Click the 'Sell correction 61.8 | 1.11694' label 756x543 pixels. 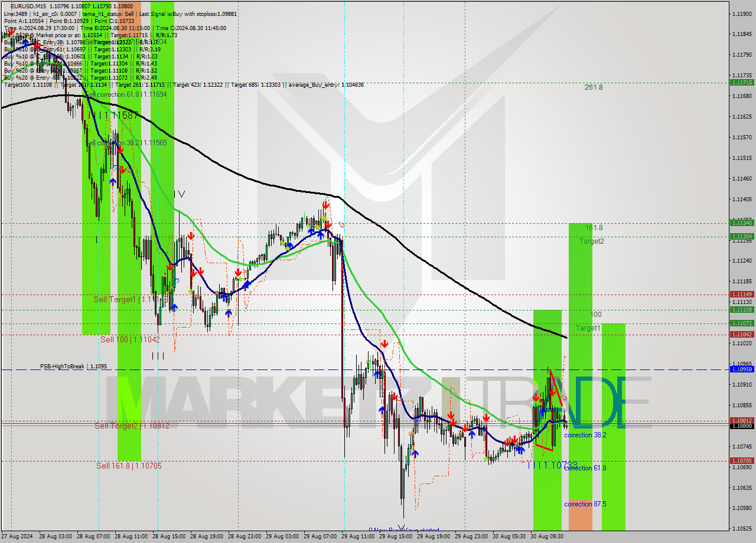126,94
